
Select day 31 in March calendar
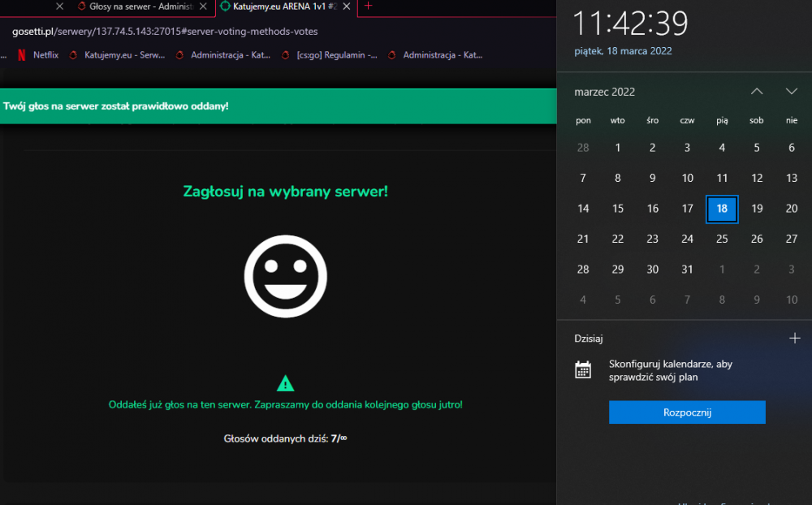tap(687, 270)
